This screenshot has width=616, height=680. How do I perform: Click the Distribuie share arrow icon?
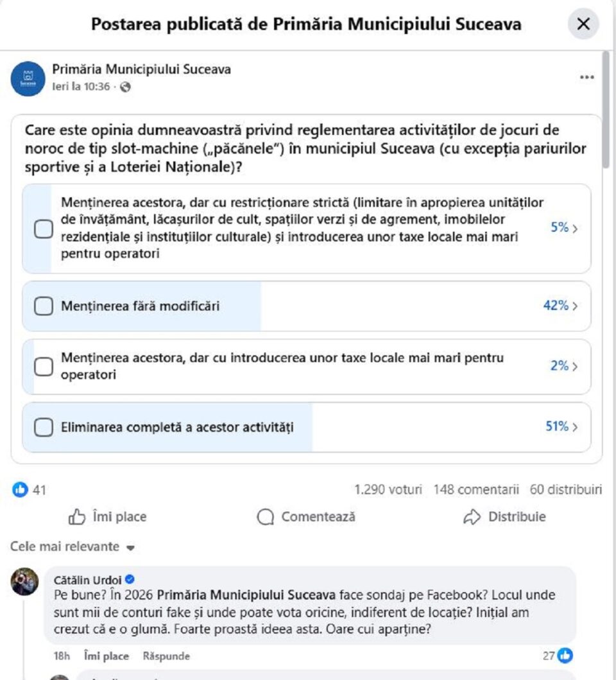point(474,516)
